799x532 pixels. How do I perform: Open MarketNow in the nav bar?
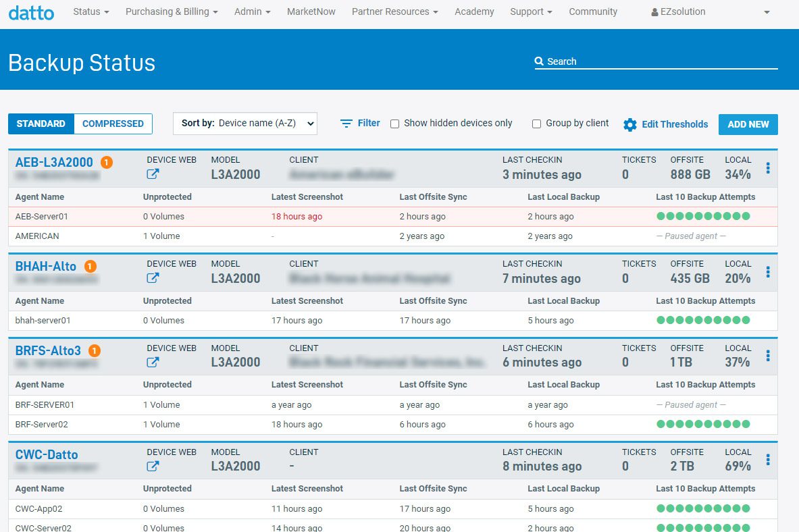tap(311, 11)
